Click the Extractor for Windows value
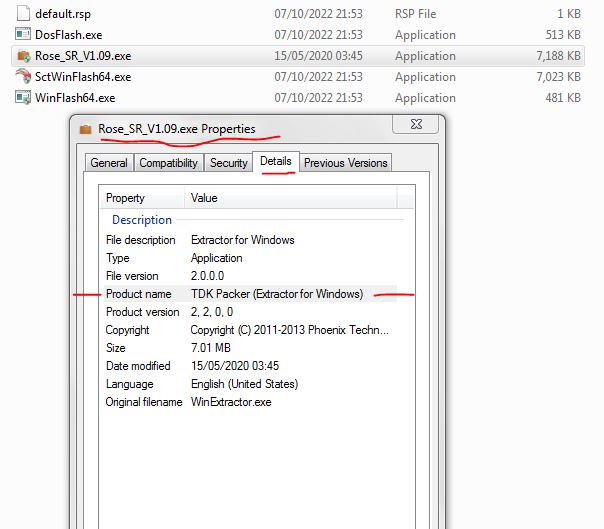 [243, 240]
